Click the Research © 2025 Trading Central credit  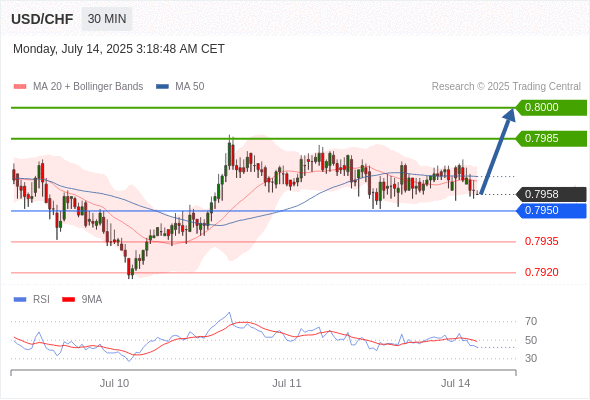(x=506, y=87)
